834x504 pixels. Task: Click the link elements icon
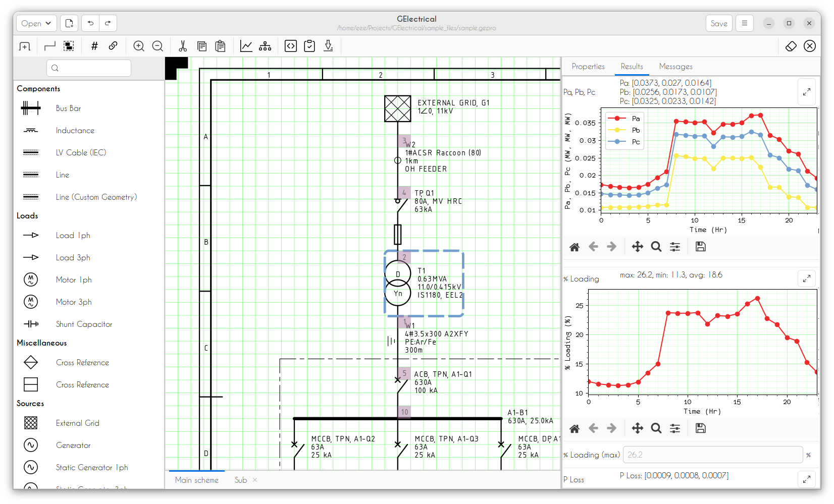[x=113, y=46]
